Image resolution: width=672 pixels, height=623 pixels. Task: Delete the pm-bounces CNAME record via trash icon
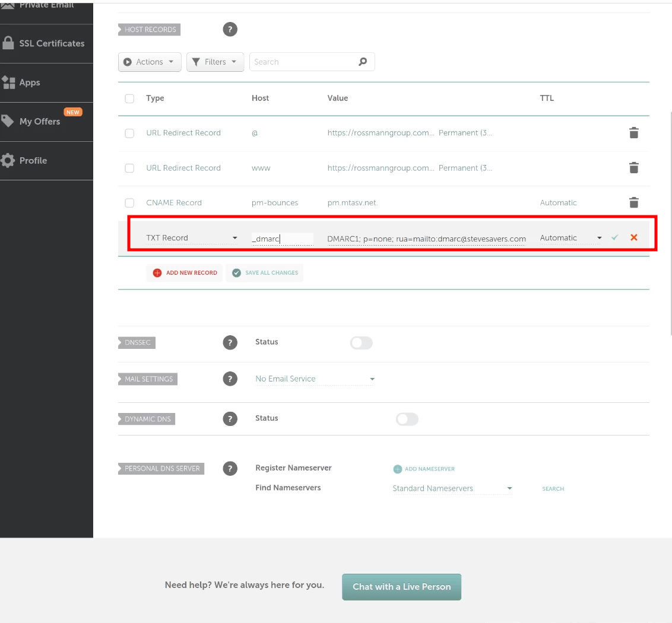coord(633,202)
